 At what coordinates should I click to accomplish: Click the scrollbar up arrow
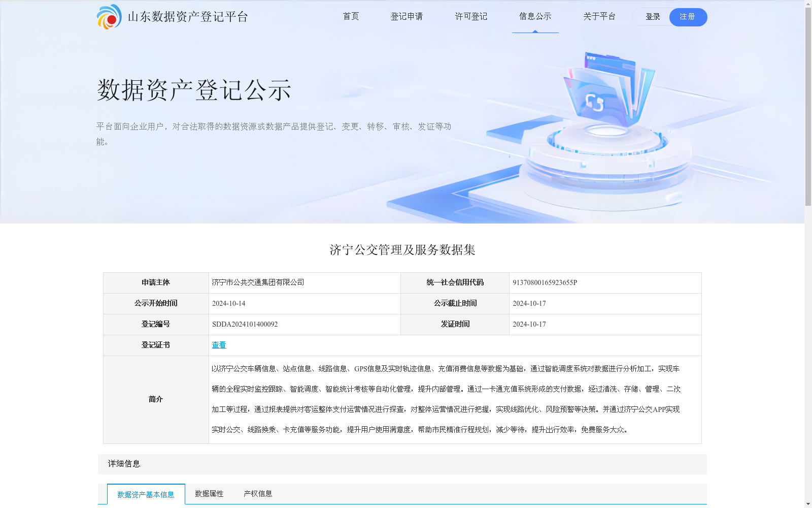pyautogui.click(x=808, y=4)
